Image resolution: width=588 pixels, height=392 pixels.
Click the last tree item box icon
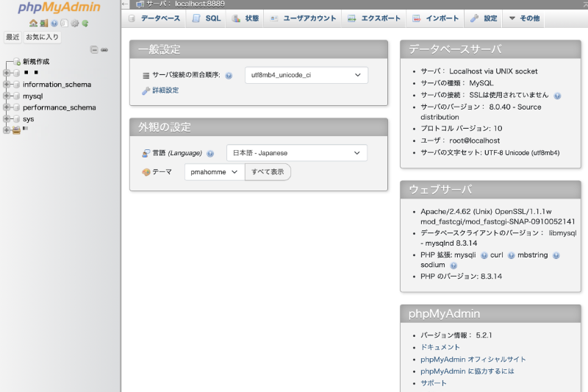point(16,130)
